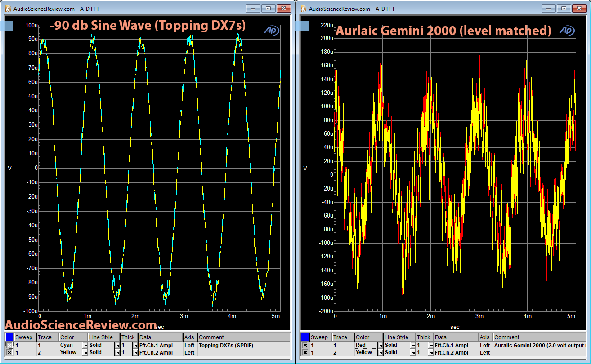The height and width of the screenshot is (364, 591).
Task: Click the Thick column header in the Auralic window
Action: [x=425, y=337]
